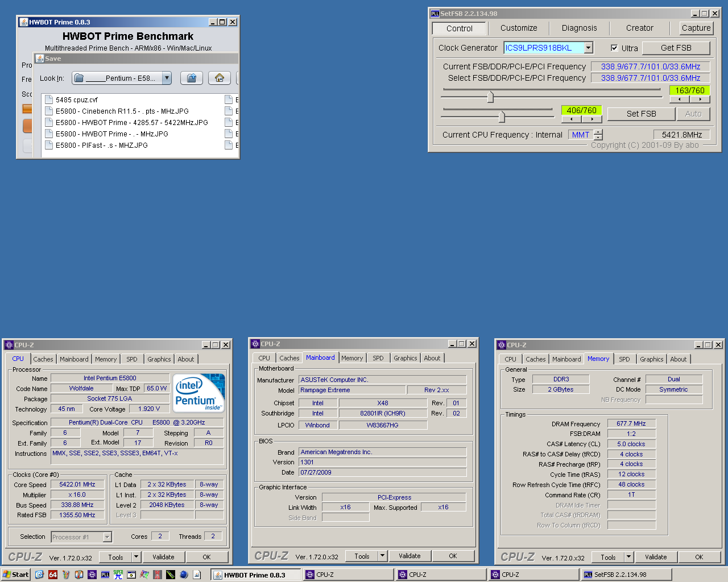Screen dimensions: 728x582
Task: Toggle the Ultra checkbox in SetFSB
Action: [614, 48]
